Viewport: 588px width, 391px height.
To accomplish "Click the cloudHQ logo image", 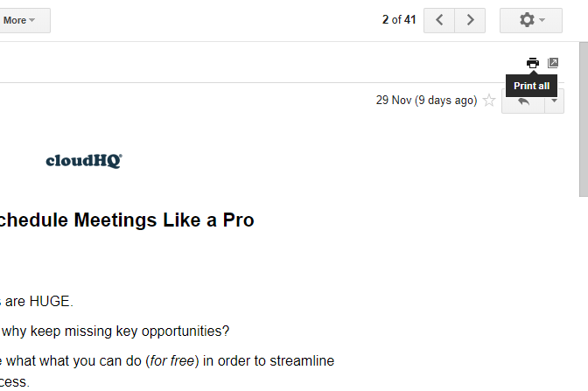I will [84, 161].
